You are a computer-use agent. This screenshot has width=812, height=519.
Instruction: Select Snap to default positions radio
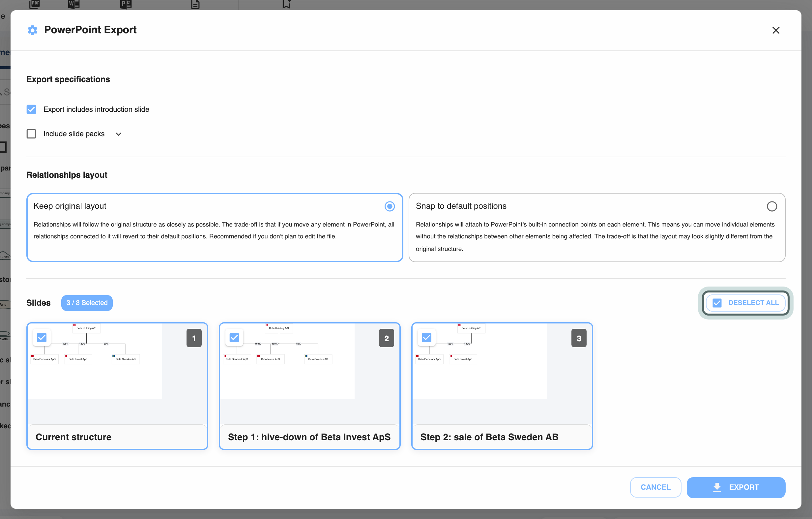(x=771, y=206)
